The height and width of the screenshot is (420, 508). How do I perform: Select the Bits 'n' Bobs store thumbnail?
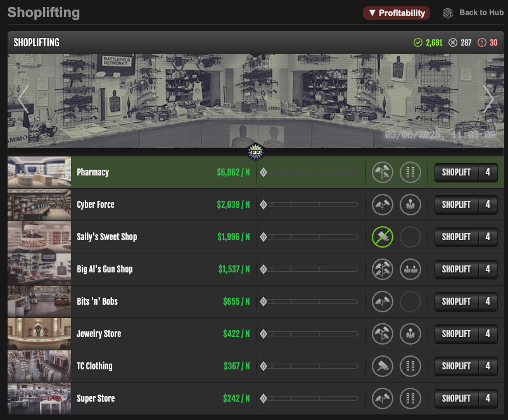[39, 302]
